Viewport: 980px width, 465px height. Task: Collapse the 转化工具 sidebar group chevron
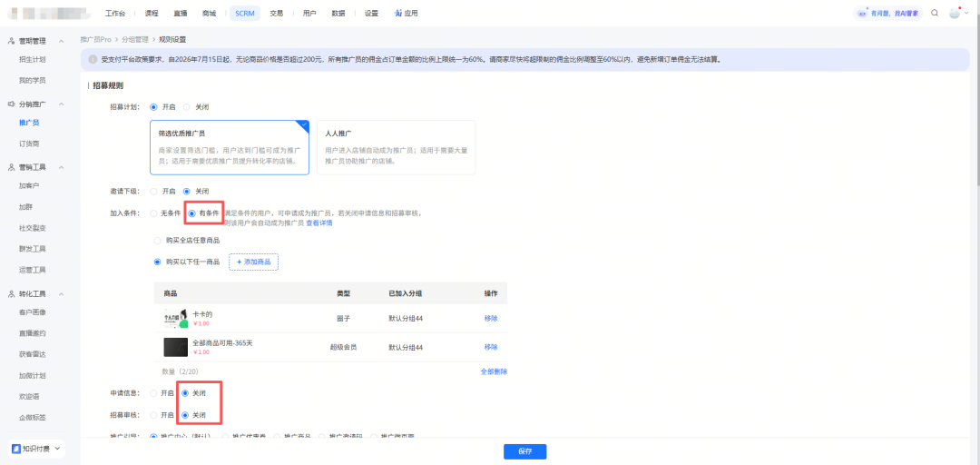[x=61, y=293]
